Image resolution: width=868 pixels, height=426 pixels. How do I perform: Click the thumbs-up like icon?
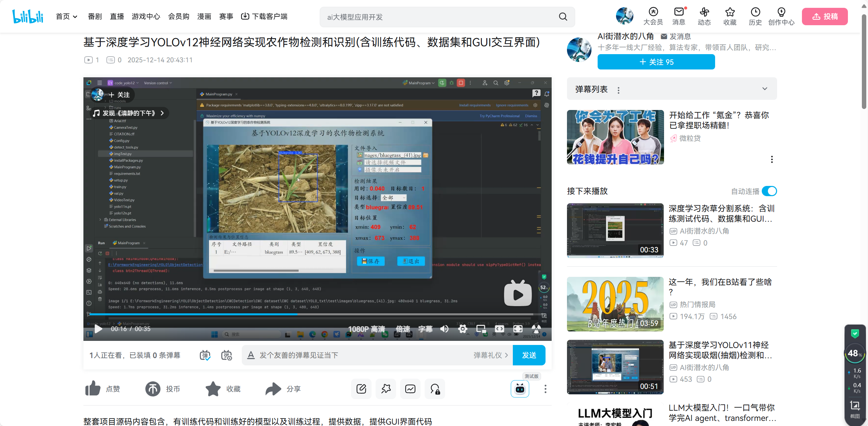pos(93,389)
